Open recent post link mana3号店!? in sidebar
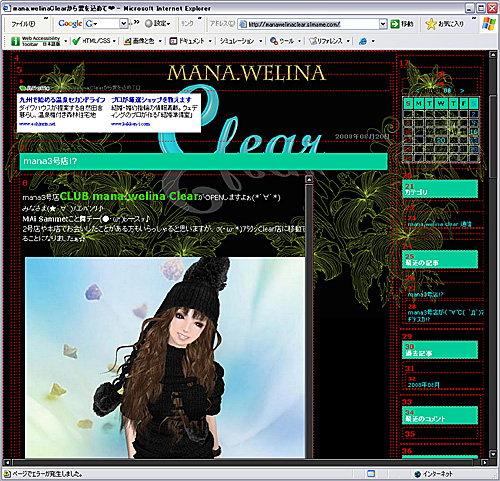Viewport: 500px width, 481px height. click(x=425, y=295)
